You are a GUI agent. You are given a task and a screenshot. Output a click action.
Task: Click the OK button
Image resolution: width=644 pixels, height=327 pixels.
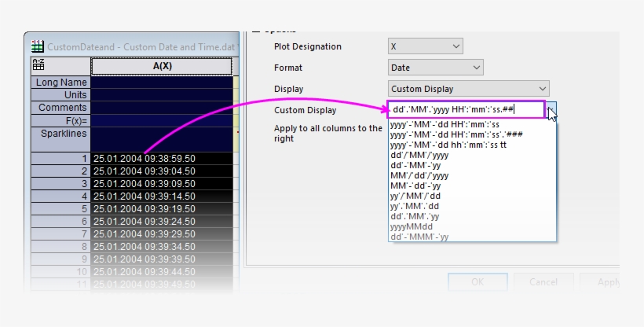(478, 281)
